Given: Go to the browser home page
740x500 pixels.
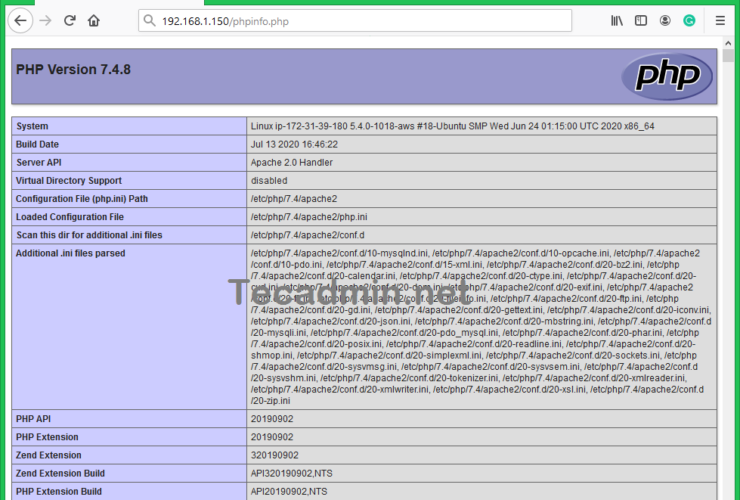Looking at the screenshot, I should point(94,20).
